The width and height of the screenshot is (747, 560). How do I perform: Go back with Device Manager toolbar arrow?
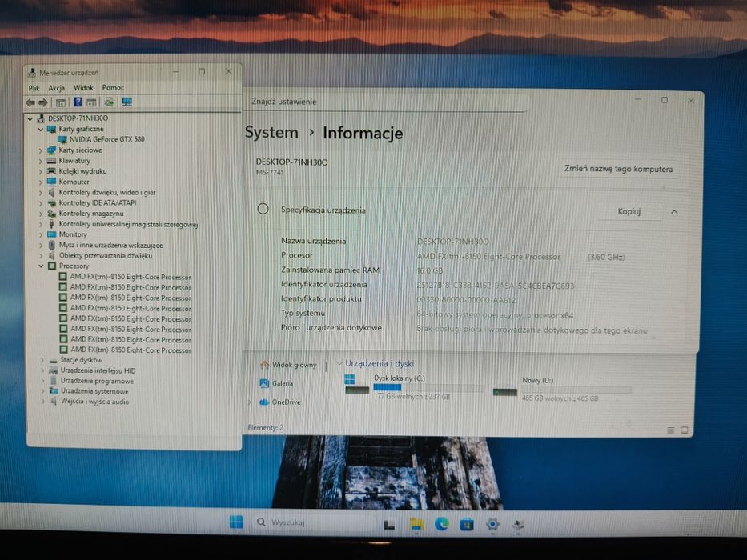30,102
